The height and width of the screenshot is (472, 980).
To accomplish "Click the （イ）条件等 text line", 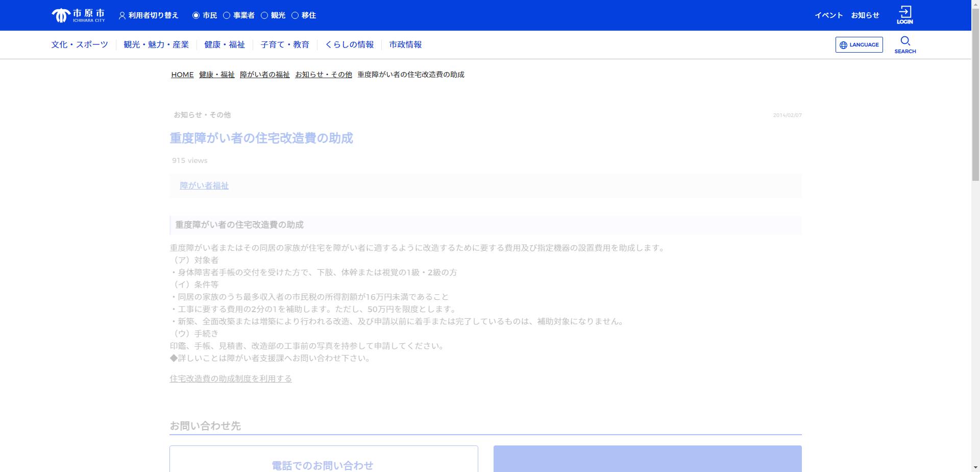I will click(194, 285).
